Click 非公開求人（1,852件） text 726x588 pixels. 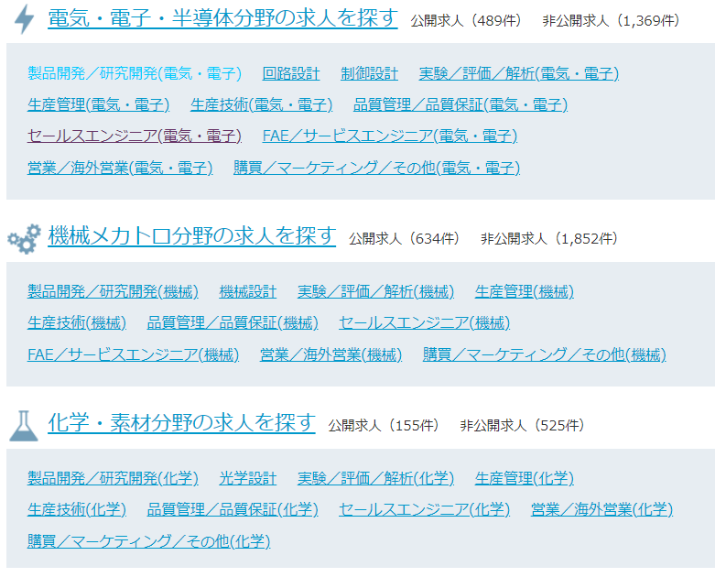pyautogui.click(x=549, y=239)
